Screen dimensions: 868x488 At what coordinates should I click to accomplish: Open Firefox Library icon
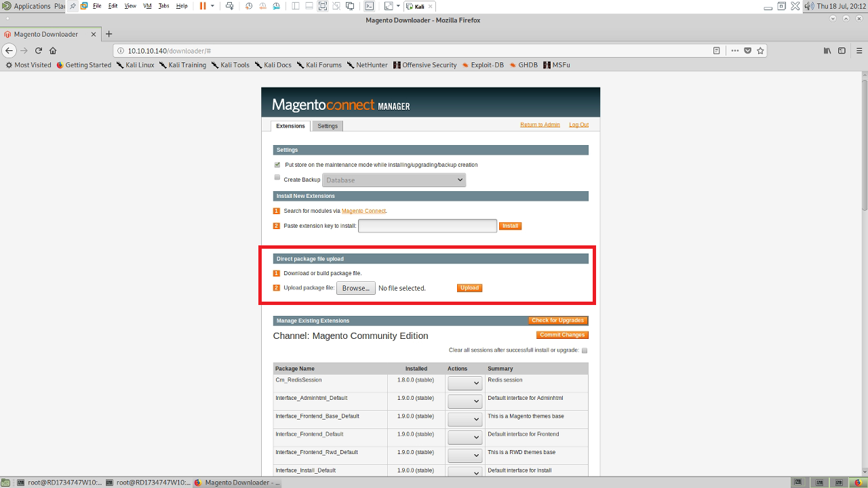click(827, 50)
